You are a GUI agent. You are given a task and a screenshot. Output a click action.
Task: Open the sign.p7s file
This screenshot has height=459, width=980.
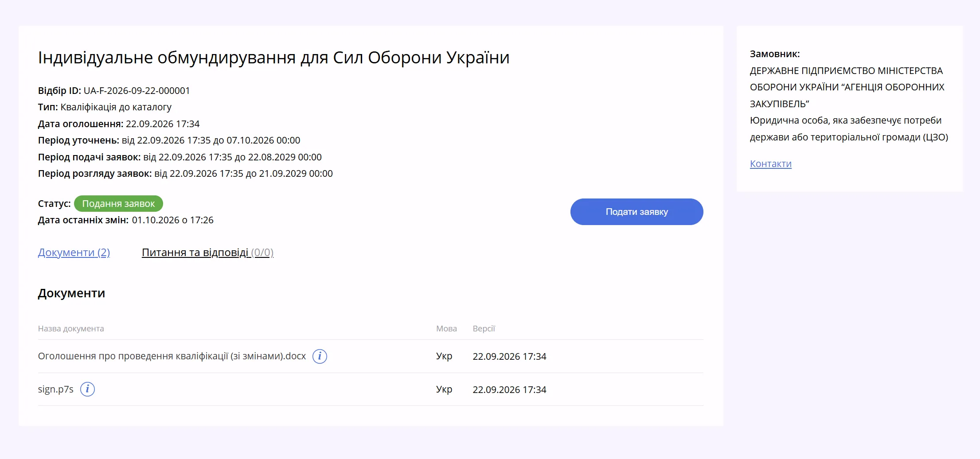[56, 389]
